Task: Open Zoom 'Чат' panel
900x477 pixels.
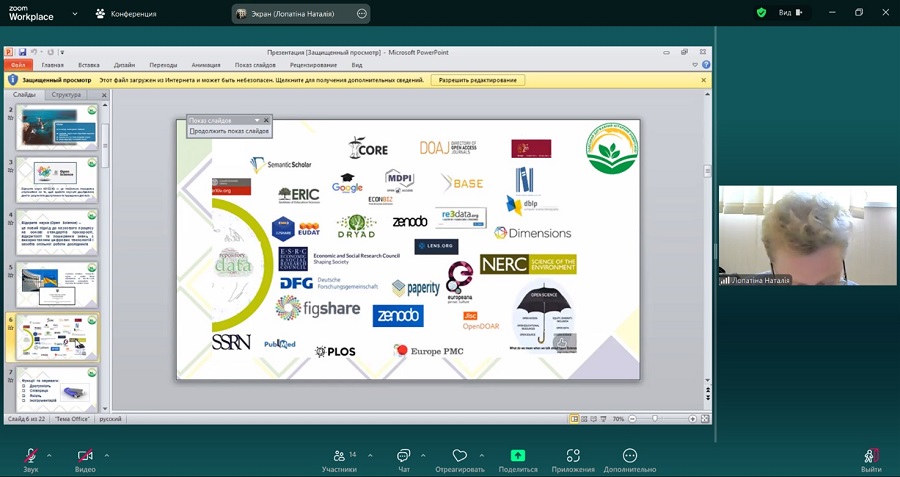Action: (404, 461)
